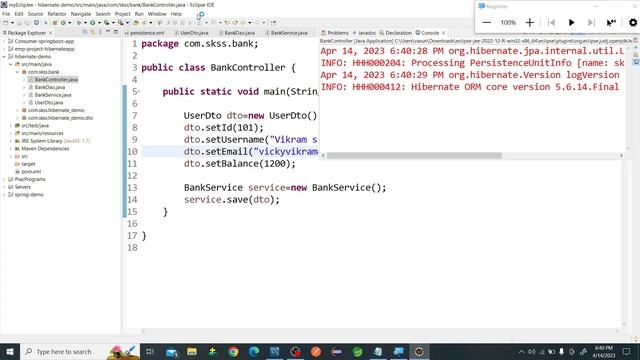Collapse the com.skss.bank package
The image size is (640, 360).
[18, 72]
